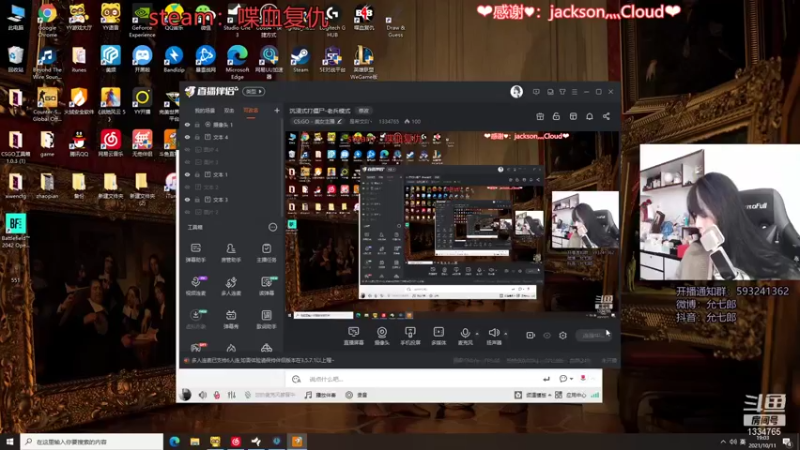800x450 pixels.
Task: Hide the 摄像头 1 layer
Action: (187, 124)
